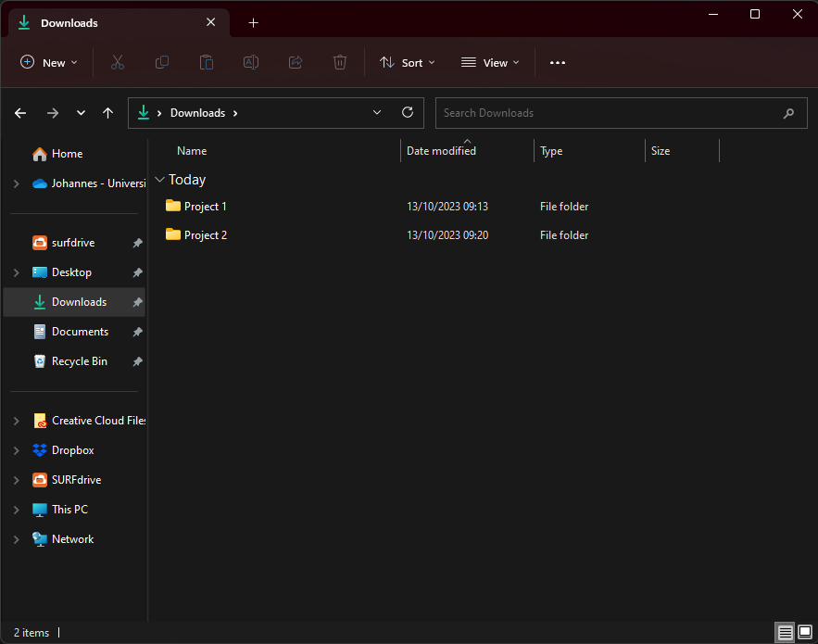Click the Rename icon in toolbar
Screen dimensions: 818x644
[251, 62]
